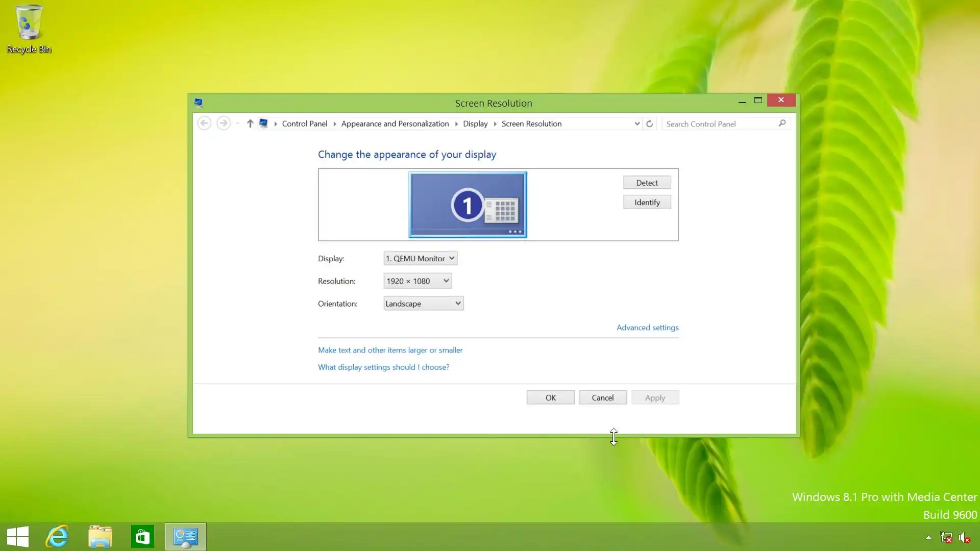
Task: Go to Control Panel breadcrumb
Action: coord(304,124)
